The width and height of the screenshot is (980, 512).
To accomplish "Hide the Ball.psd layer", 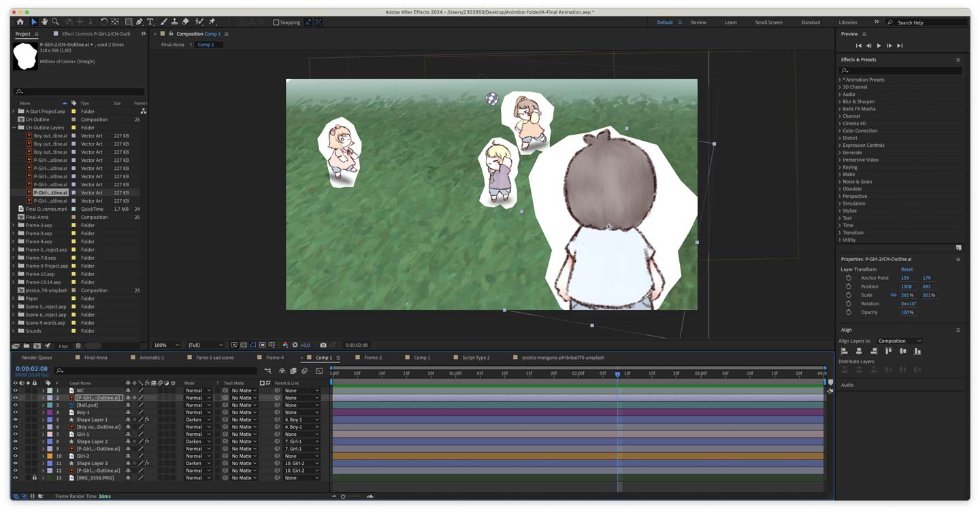I will click(x=15, y=405).
